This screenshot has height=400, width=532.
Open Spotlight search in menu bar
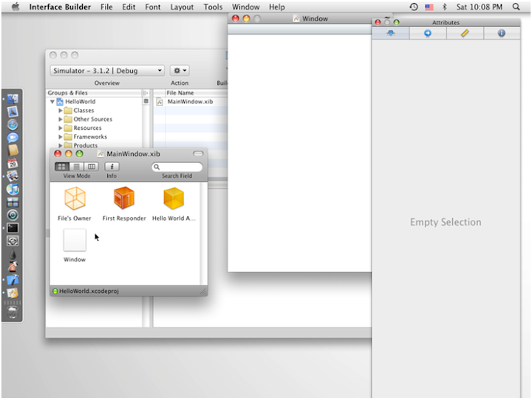tap(516, 7)
